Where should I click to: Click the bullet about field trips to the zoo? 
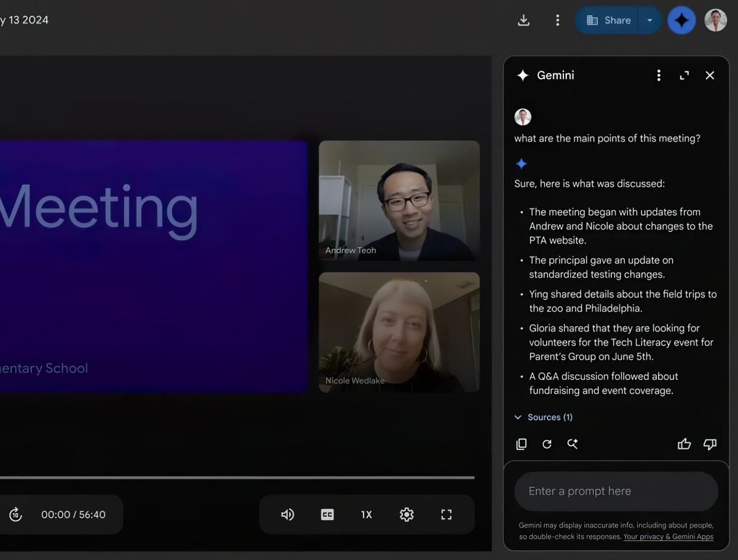(x=622, y=301)
